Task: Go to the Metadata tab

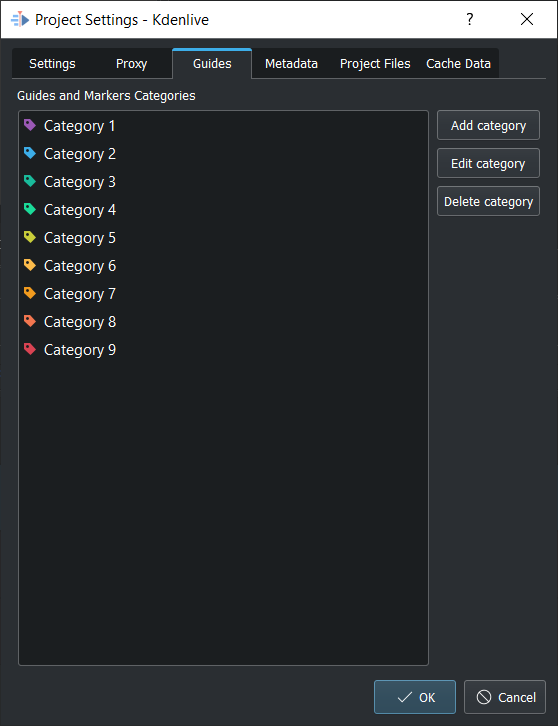Action: click(291, 63)
